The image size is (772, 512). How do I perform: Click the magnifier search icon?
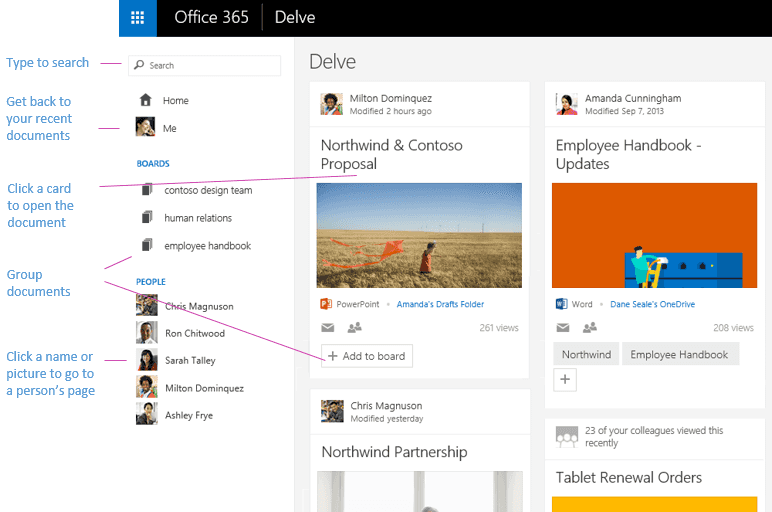(139, 65)
